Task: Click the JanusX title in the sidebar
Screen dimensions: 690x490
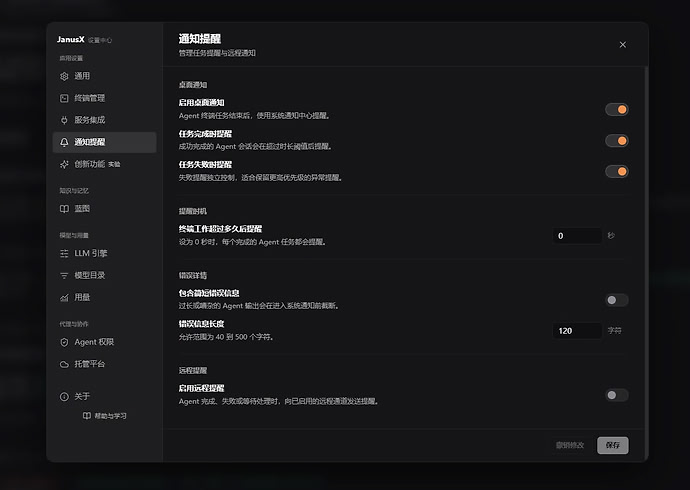Action: point(70,40)
